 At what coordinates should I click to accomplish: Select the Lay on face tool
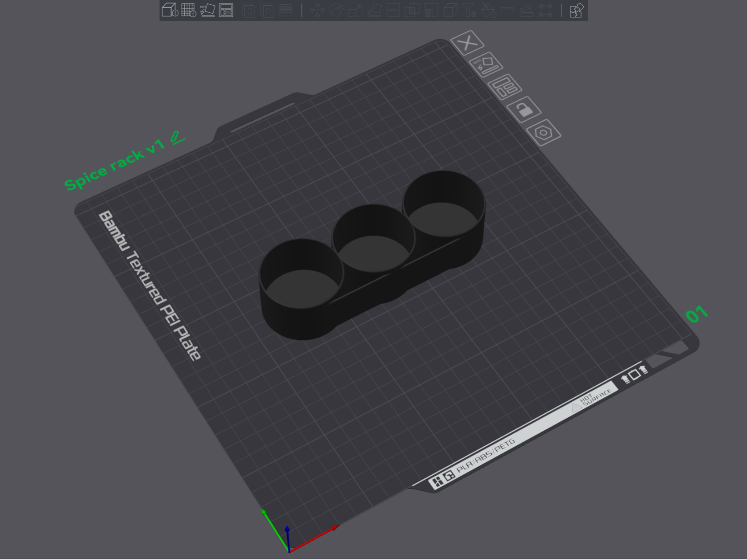(x=374, y=10)
